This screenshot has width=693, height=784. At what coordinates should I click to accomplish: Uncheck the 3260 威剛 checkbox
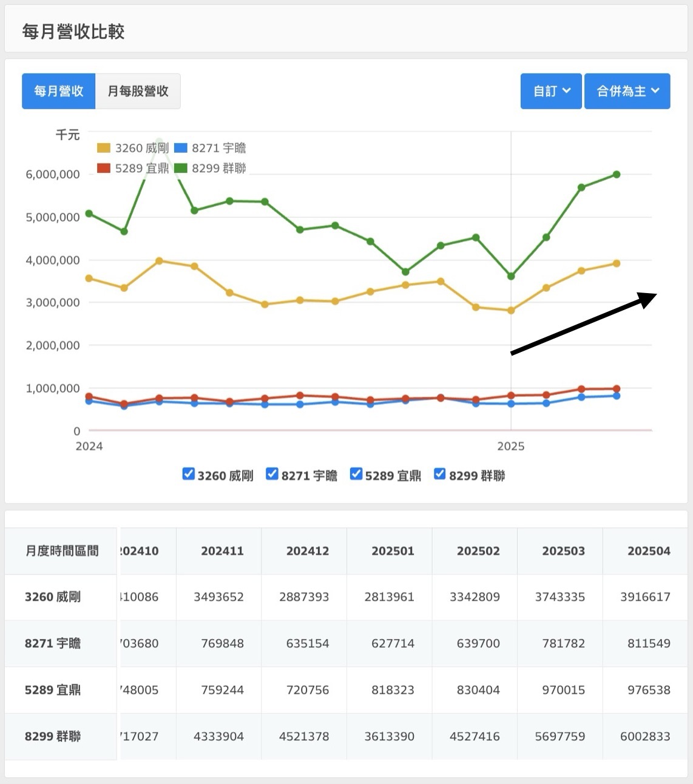tap(189, 475)
